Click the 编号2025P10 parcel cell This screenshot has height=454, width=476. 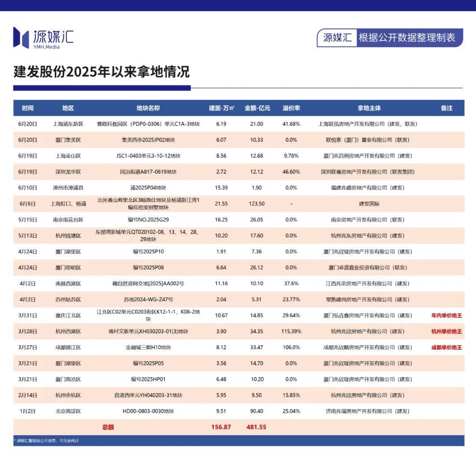(x=148, y=251)
